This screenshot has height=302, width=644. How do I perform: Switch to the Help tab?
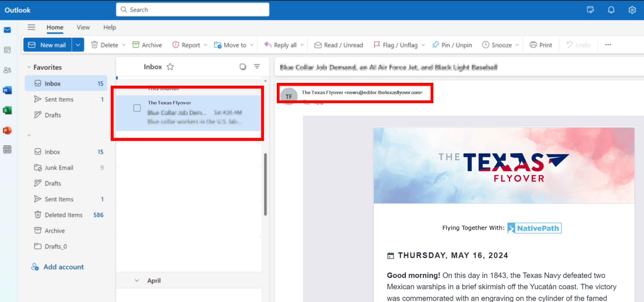(110, 27)
